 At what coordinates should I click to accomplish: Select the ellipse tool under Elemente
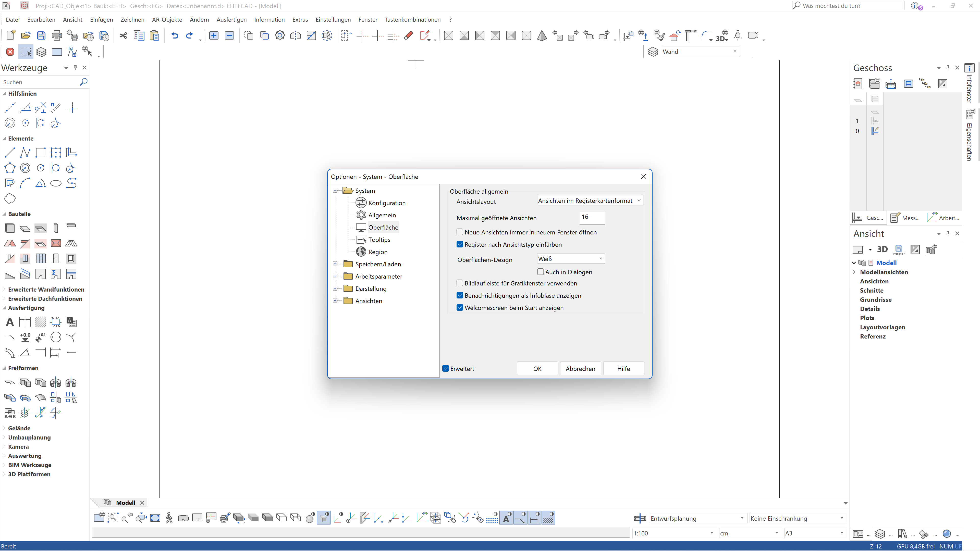click(x=56, y=183)
